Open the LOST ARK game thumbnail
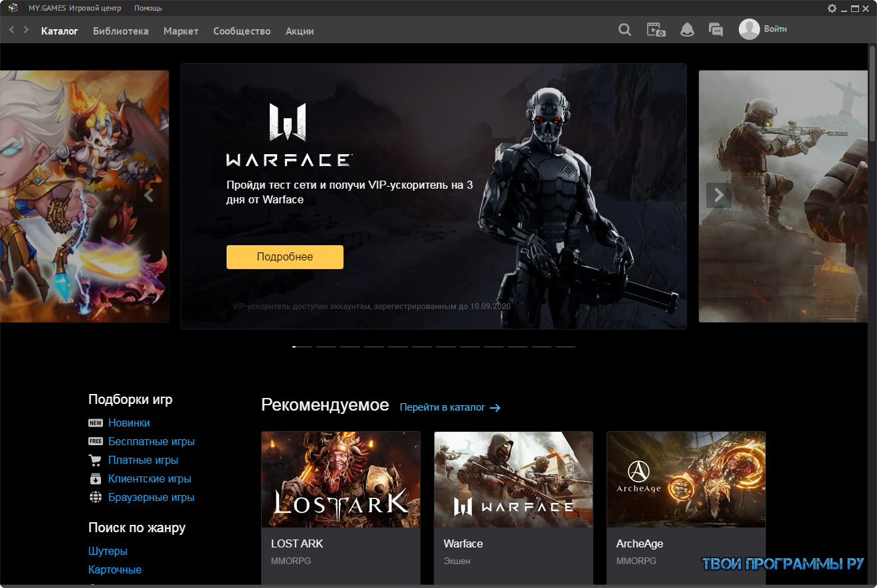877x588 pixels. (x=341, y=480)
